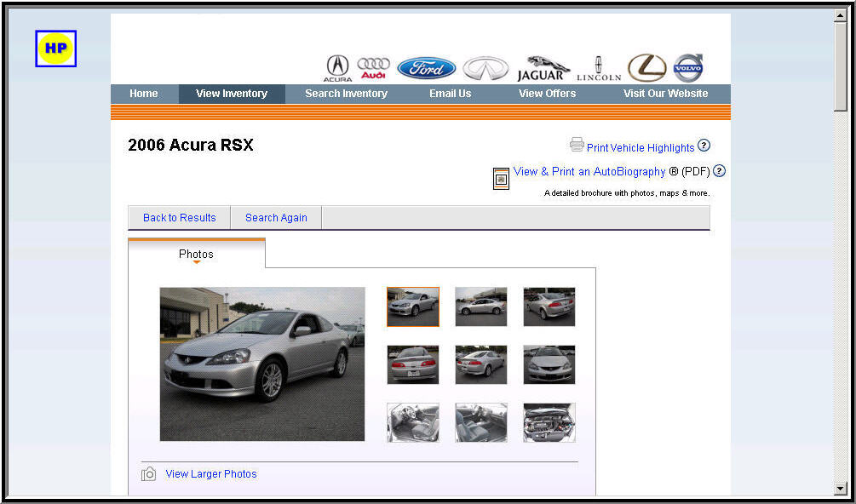
Task: Open the View Larger Photos link
Action: [211, 474]
